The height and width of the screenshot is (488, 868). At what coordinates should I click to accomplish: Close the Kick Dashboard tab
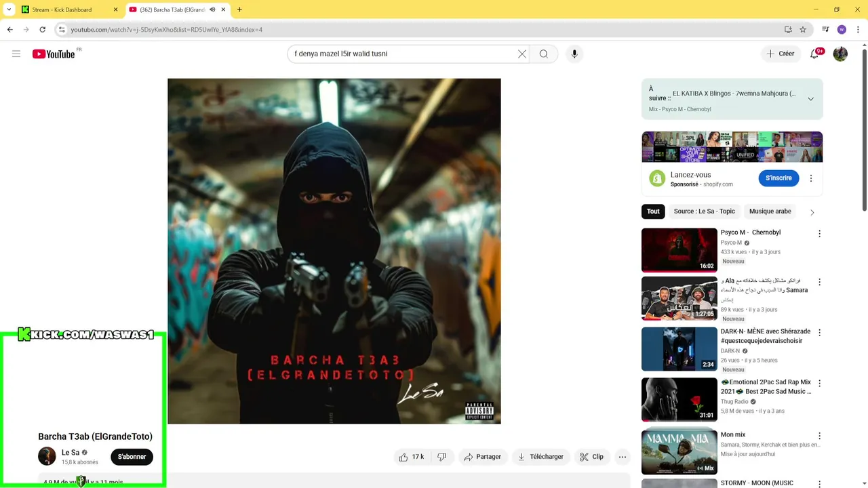115,9
